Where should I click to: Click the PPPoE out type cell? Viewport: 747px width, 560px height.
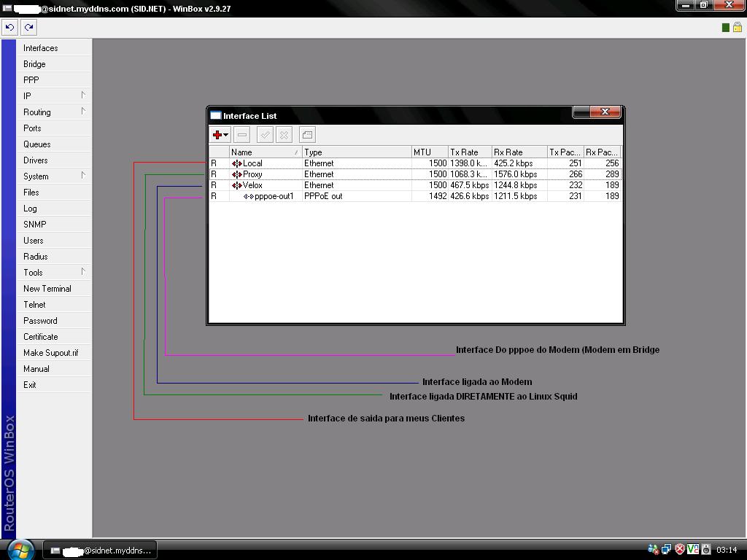click(x=357, y=196)
